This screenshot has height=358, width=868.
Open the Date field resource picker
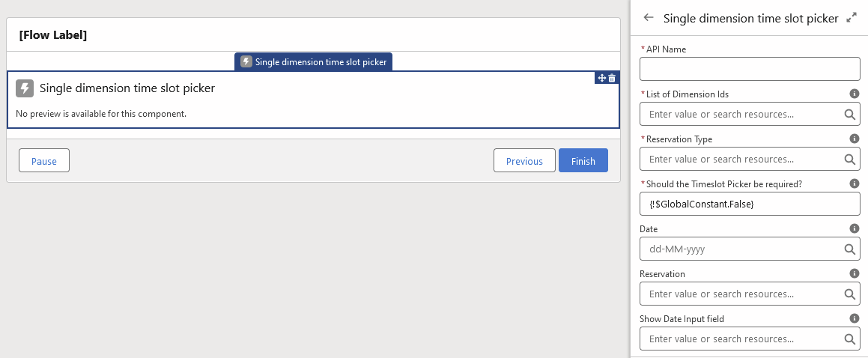coord(849,249)
